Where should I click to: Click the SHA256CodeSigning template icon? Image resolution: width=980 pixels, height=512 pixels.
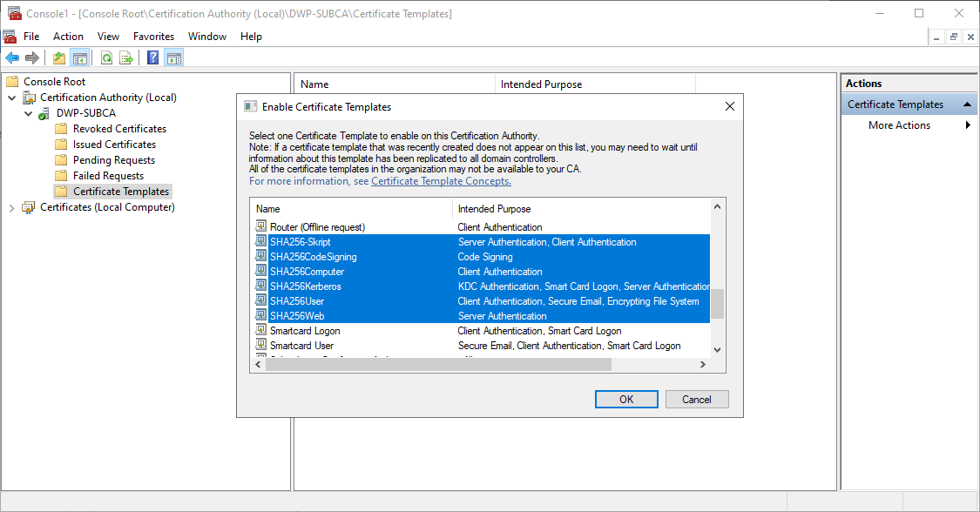(260, 257)
